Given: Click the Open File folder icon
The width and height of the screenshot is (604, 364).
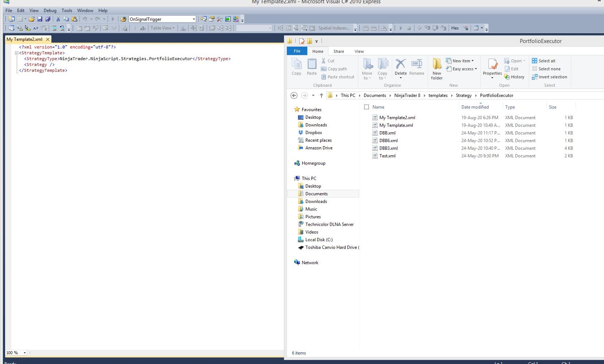Looking at the screenshot, I should (x=32, y=19).
